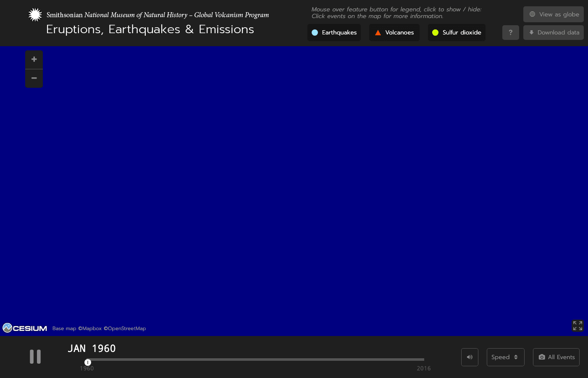This screenshot has height=378, width=588.
Task: Hide the Volcanoes layer
Action: coord(394,32)
